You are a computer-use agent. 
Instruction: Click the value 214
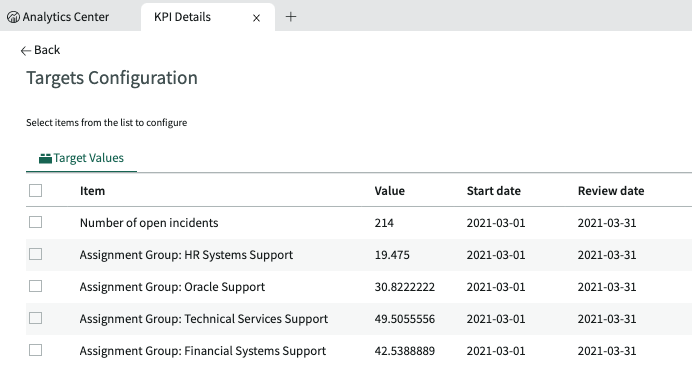(384, 223)
